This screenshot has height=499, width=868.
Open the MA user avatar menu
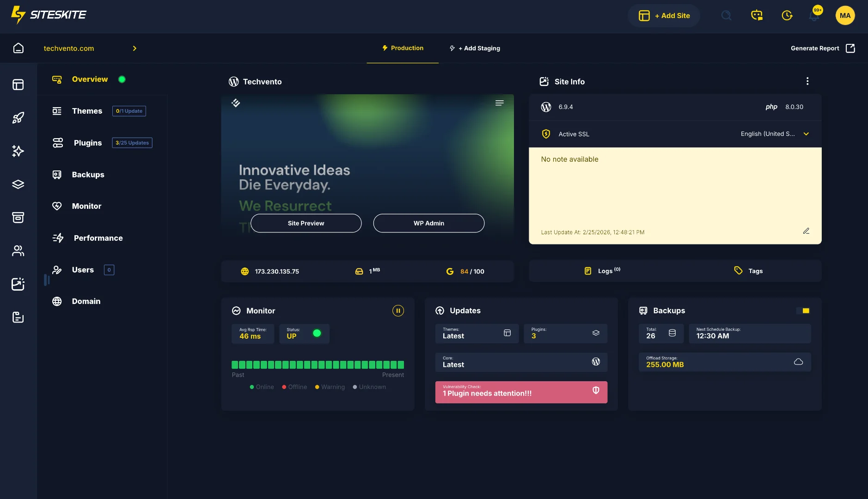[x=845, y=15]
